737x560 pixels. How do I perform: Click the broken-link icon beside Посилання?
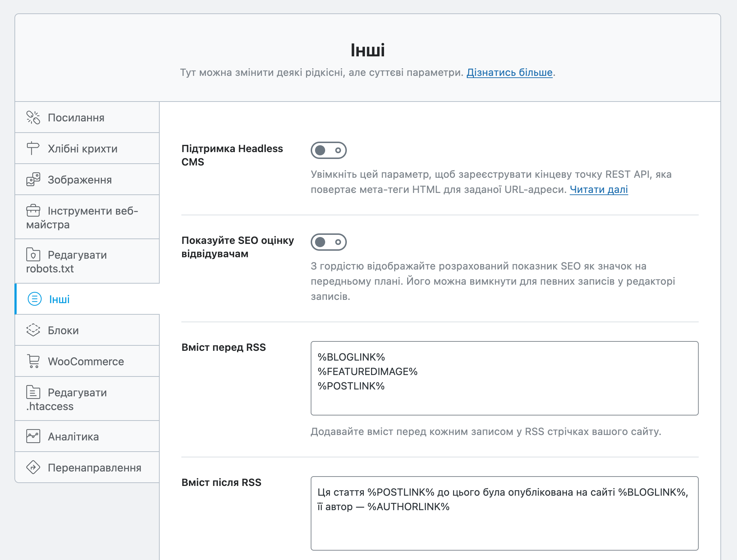point(33,117)
